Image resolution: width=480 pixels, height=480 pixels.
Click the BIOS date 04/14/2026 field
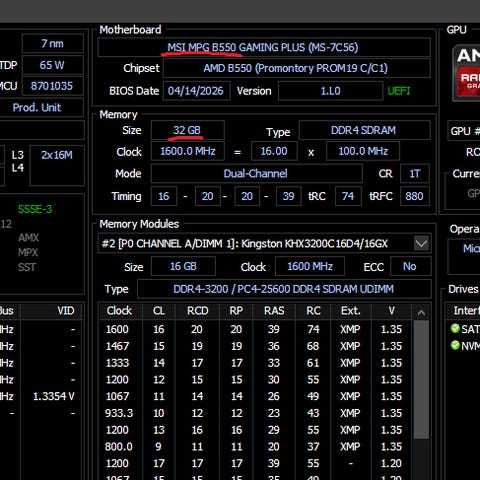coord(196,91)
